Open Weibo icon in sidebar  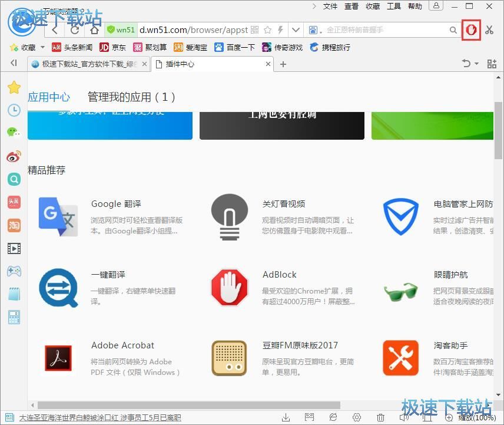click(14, 156)
